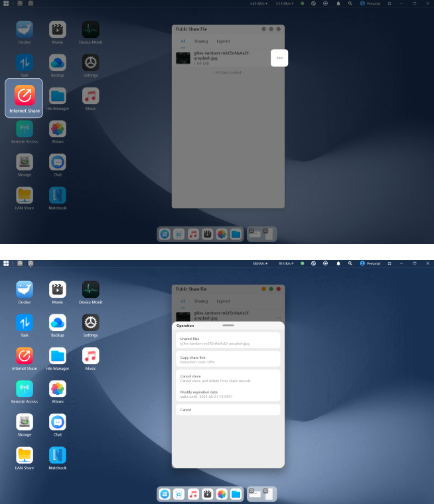The height and width of the screenshot is (504, 434).
Task: Click the Operation sheet drag handle
Action: 228,326
